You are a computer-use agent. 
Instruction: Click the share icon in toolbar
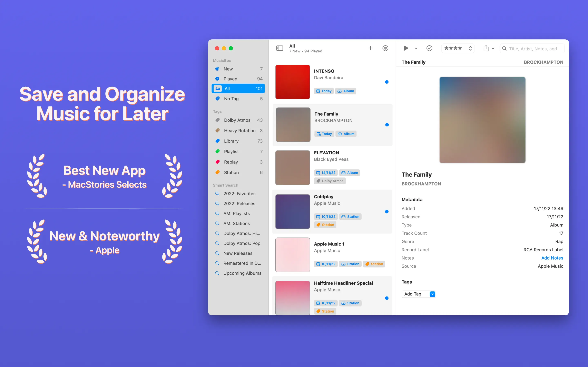tap(486, 48)
